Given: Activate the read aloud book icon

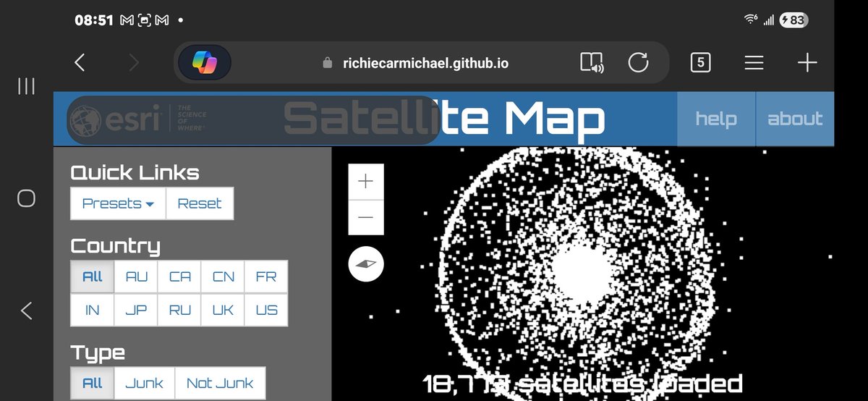Looking at the screenshot, I should [x=592, y=63].
